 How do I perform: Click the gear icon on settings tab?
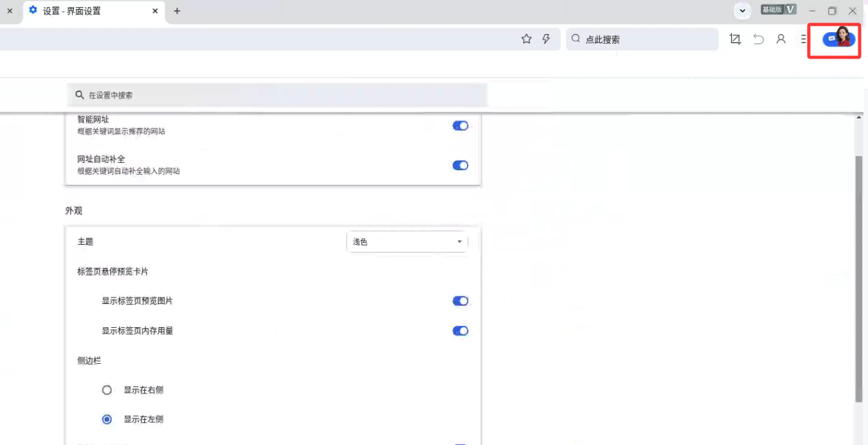tap(33, 10)
